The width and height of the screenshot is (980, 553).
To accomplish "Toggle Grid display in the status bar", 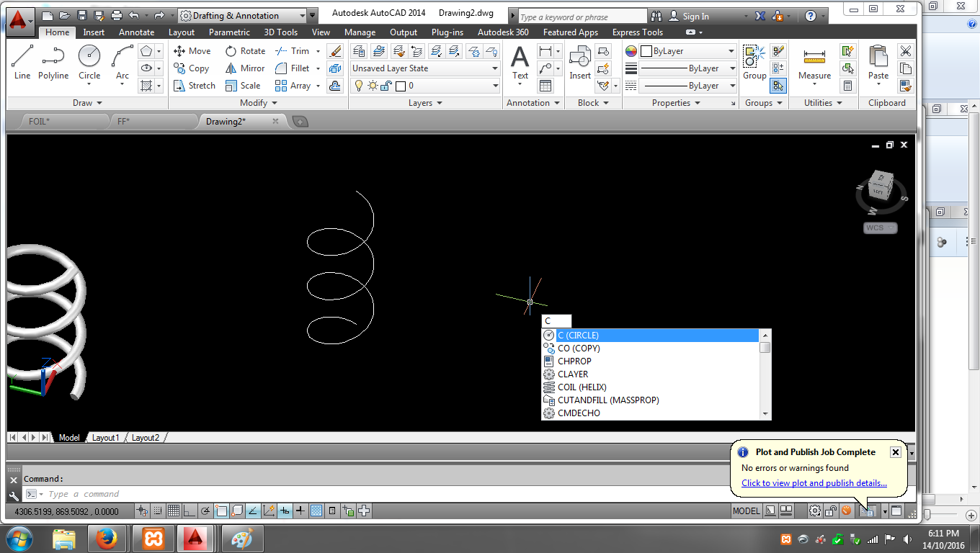I will coord(173,511).
